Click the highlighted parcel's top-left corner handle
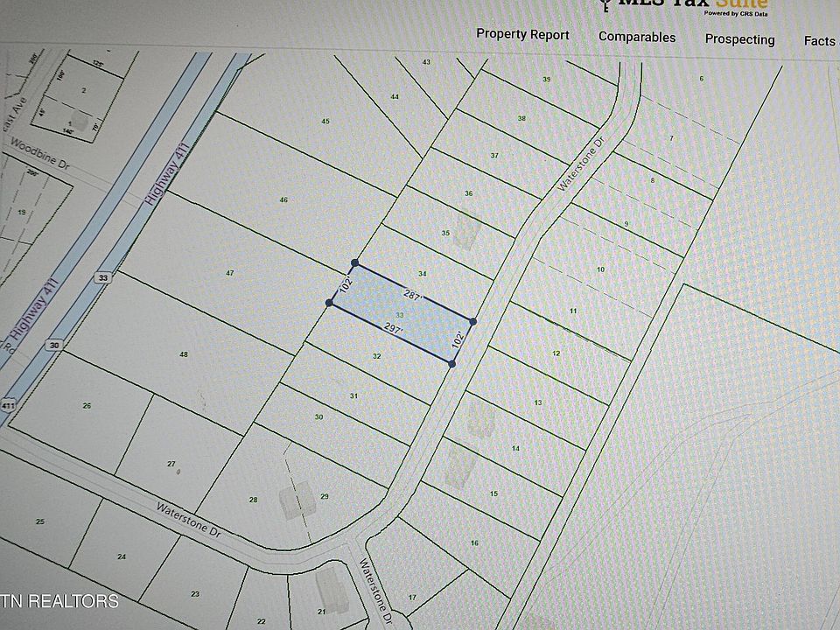840x630 pixels. (x=354, y=262)
